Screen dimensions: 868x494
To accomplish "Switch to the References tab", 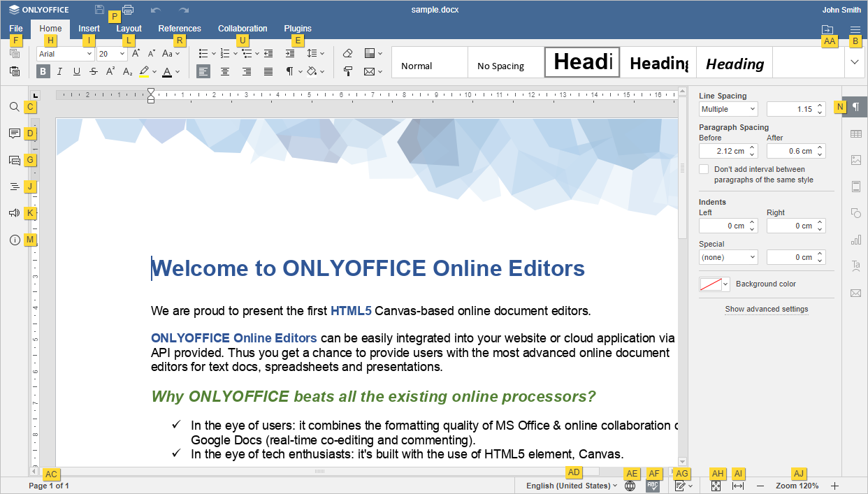I will (180, 29).
